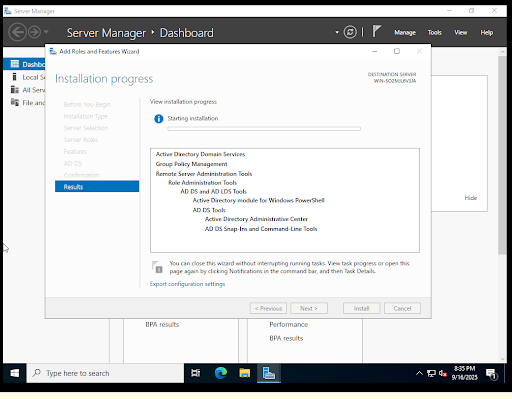Select AD DS and AD LDS Tools entry

(213, 191)
